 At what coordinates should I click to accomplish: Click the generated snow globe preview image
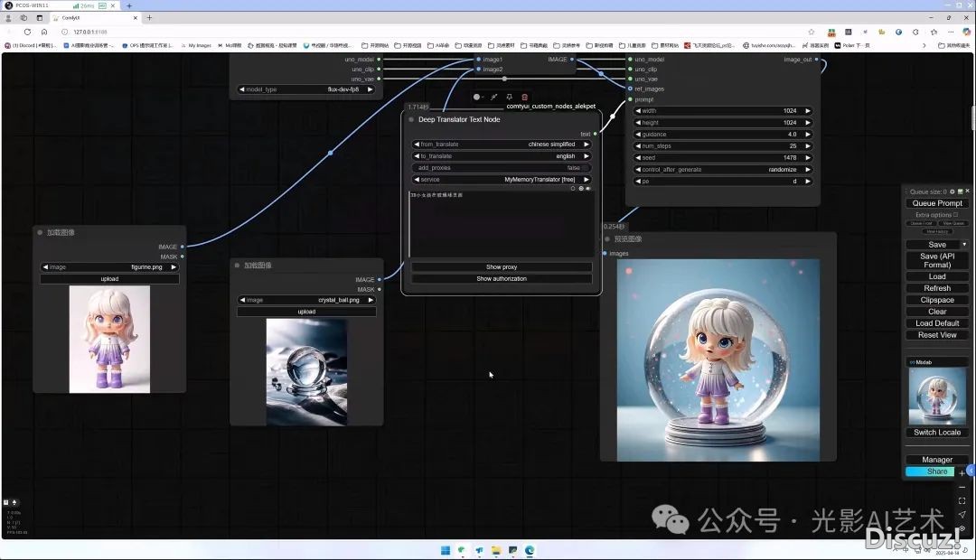(x=718, y=360)
